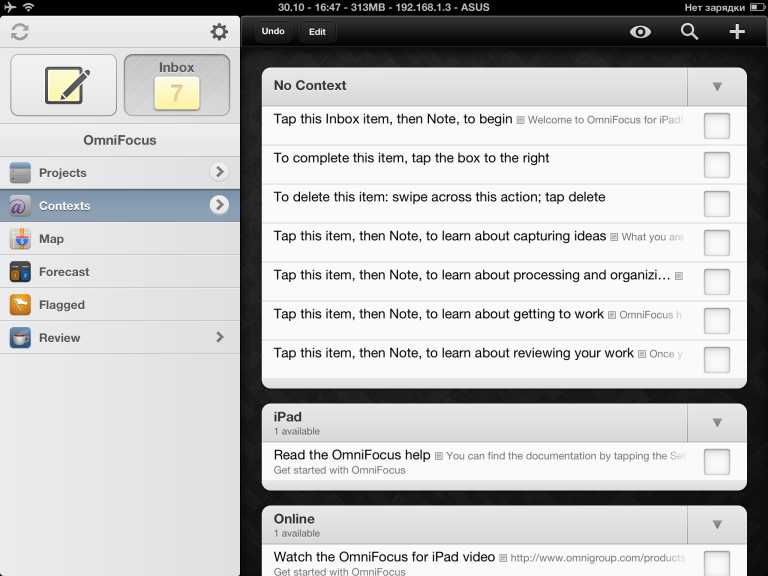Viewport: 768px width, 576px height.
Task: Open 'learn about capturing ideas' item
Action: (x=504, y=243)
